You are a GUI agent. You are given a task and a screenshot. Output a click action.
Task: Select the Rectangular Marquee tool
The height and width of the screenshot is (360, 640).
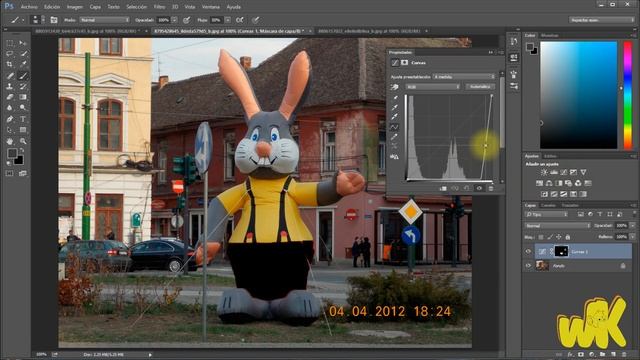pyautogui.click(x=10, y=43)
